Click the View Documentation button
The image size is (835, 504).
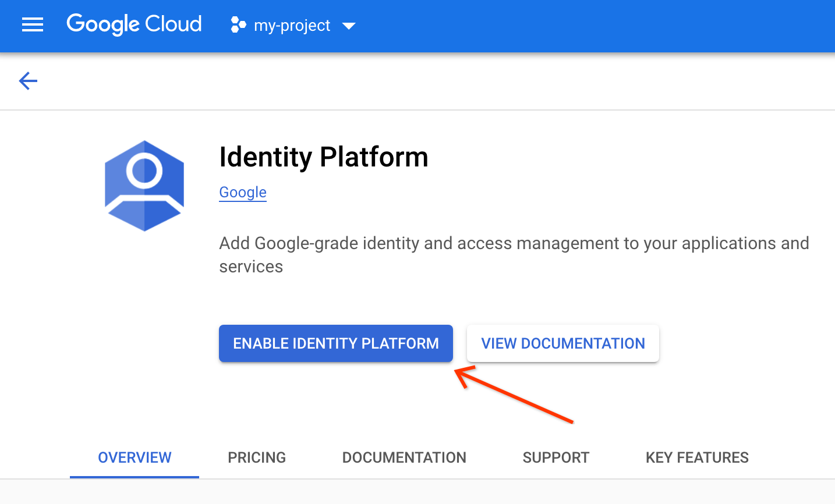562,343
